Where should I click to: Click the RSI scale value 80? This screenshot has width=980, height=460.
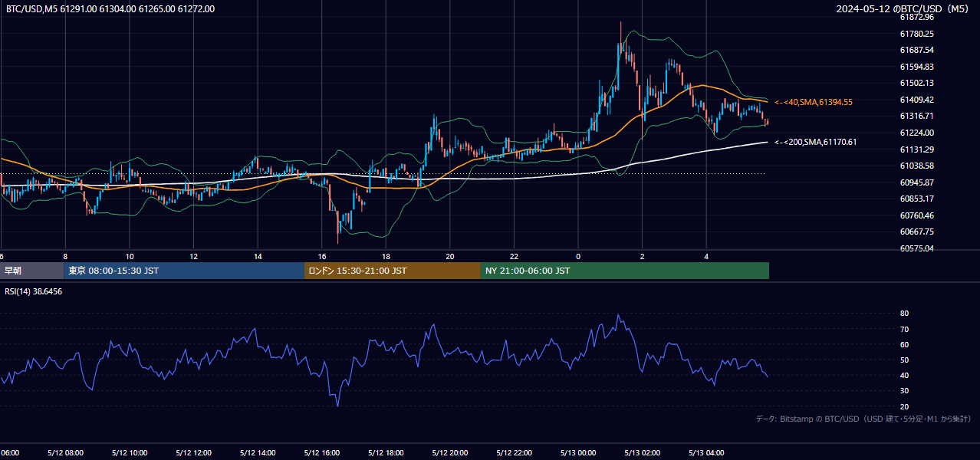point(904,314)
